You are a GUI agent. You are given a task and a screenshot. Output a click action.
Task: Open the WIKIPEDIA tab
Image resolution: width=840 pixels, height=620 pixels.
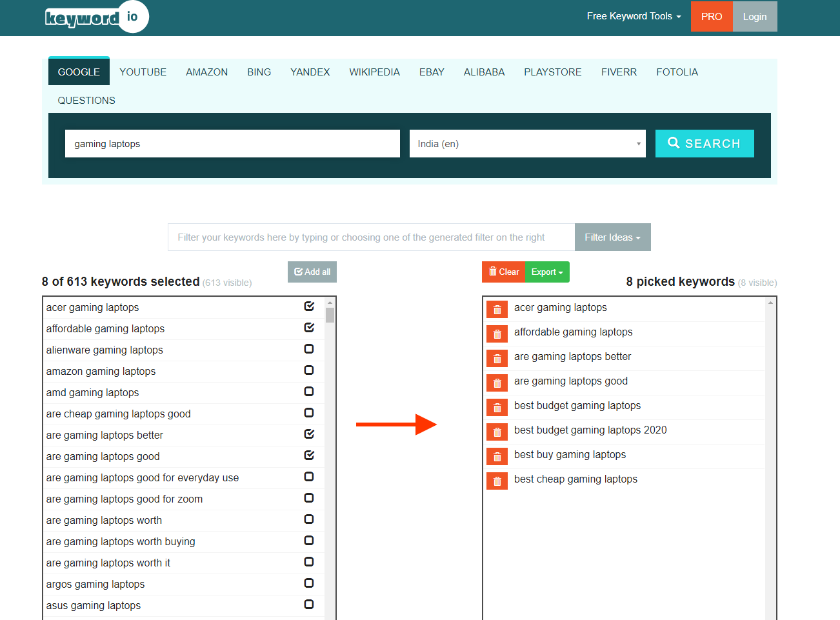tap(374, 72)
